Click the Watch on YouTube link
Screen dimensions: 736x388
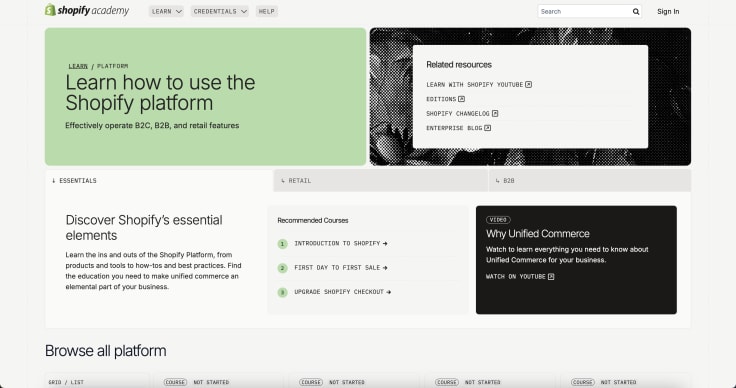click(520, 277)
